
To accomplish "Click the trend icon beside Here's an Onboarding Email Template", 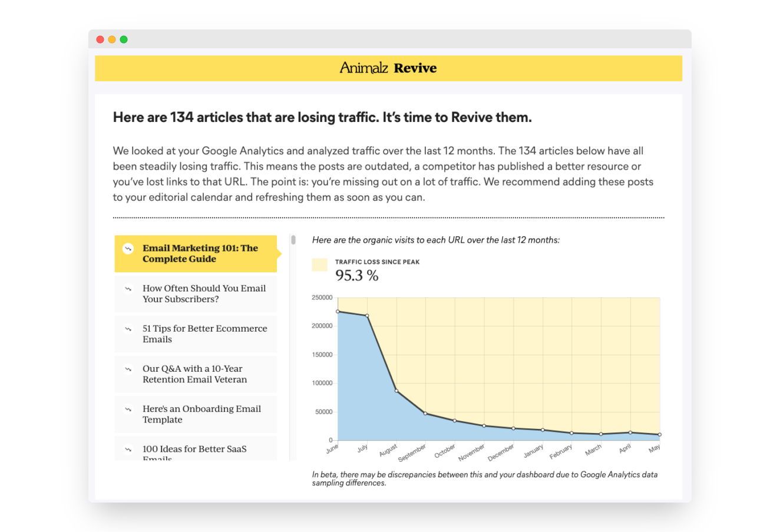I will [x=128, y=409].
